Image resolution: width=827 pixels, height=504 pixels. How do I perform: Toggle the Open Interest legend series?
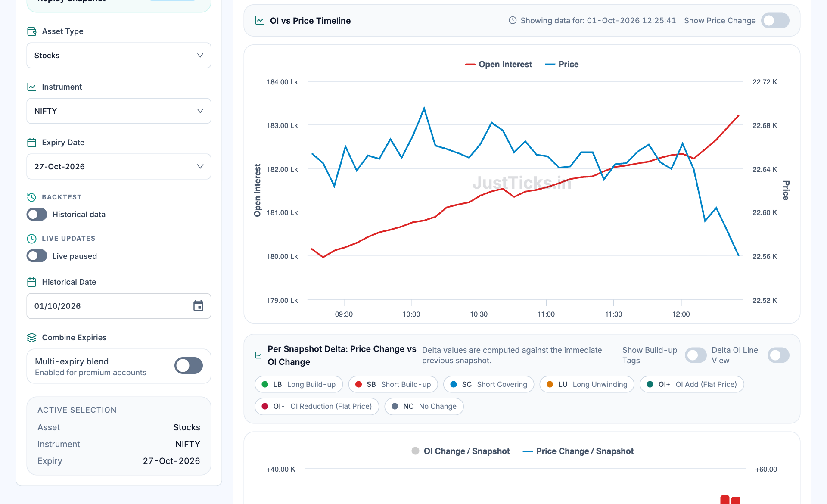pos(499,65)
